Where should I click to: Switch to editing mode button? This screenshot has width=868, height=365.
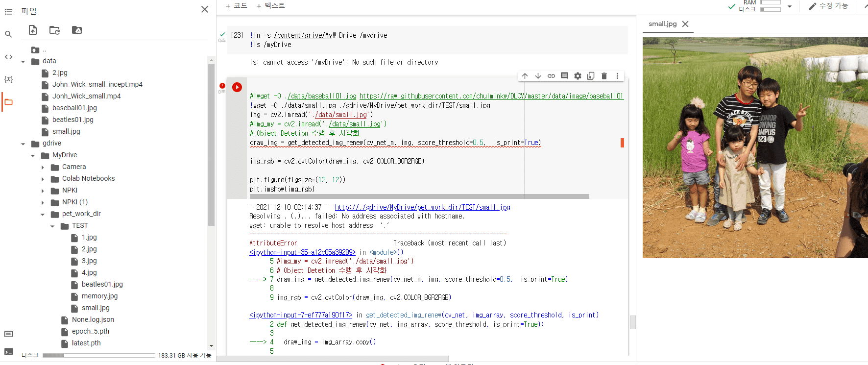[x=828, y=6]
